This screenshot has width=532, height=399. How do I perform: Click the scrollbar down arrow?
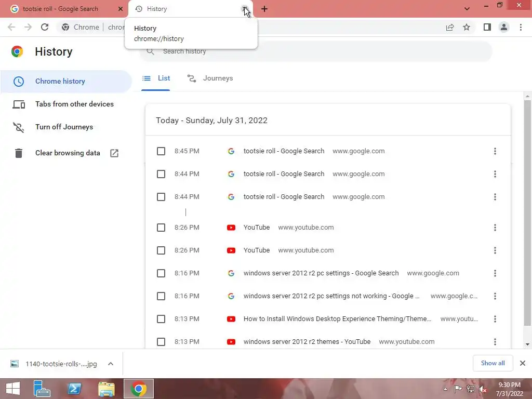[x=527, y=344]
